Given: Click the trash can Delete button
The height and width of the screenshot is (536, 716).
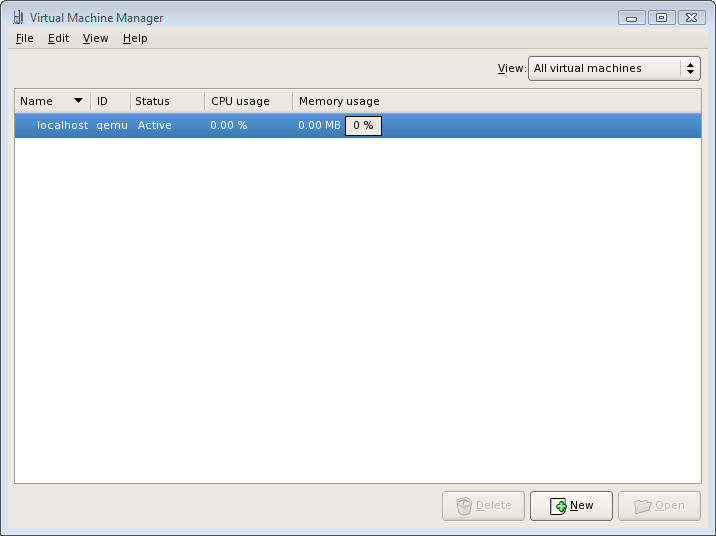Looking at the screenshot, I should click(483, 506).
